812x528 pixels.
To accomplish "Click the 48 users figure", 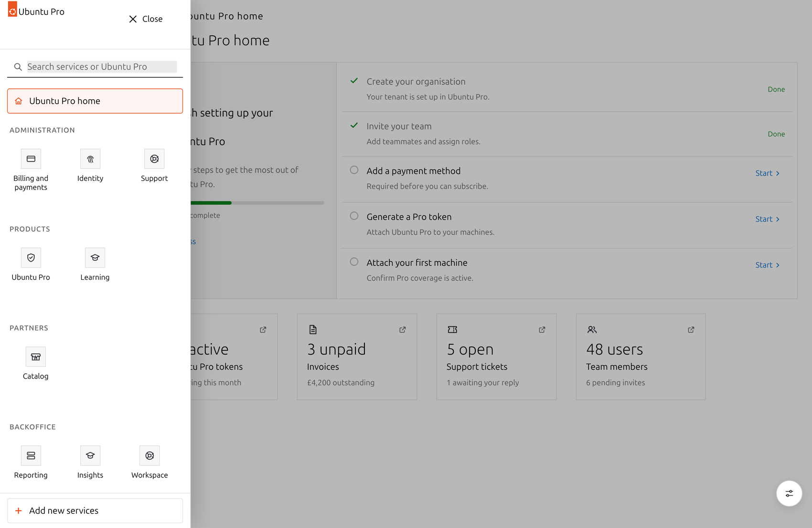I will pyautogui.click(x=614, y=349).
